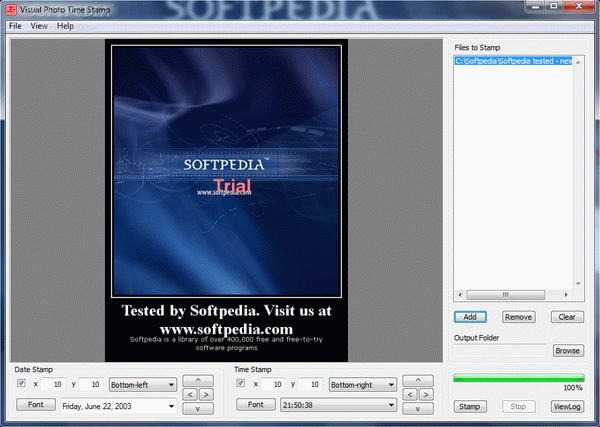Open the File menu

click(x=15, y=26)
